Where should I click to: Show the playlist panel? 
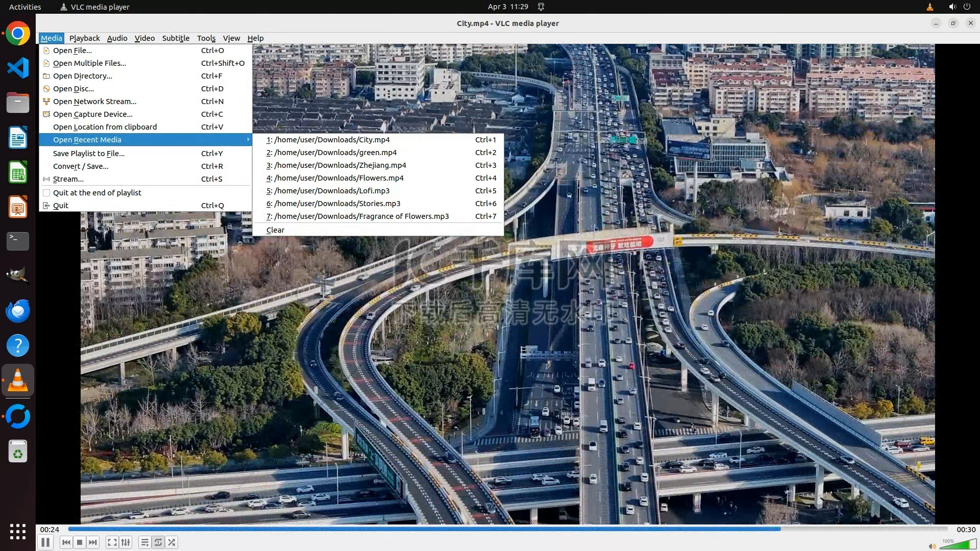pos(145,542)
